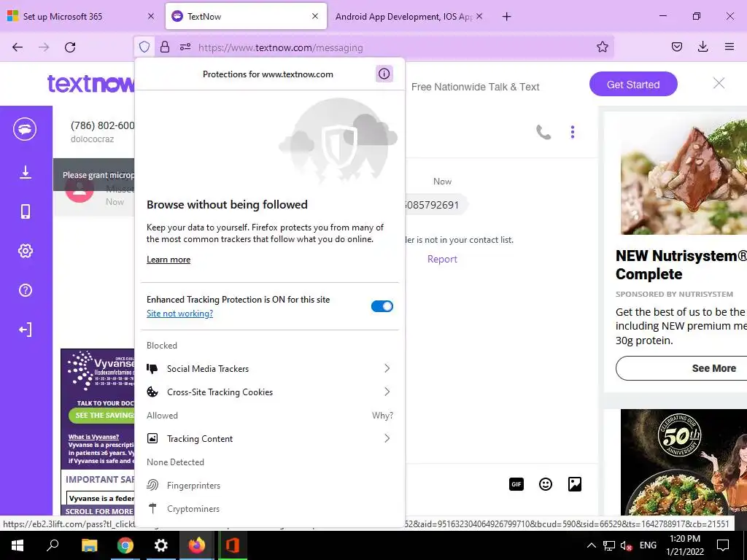Click the protections info icon
The height and width of the screenshot is (560, 747).
point(384,74)
